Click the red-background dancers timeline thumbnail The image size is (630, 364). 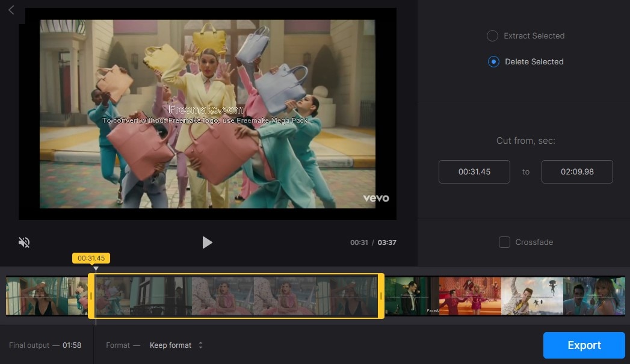coord(470,295)
